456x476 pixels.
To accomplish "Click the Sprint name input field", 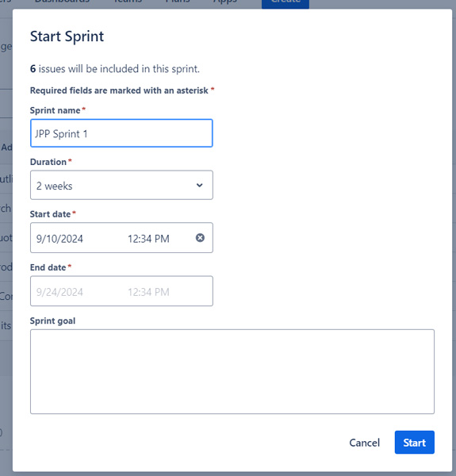I will pyautogui.click(x=121, y=133).
